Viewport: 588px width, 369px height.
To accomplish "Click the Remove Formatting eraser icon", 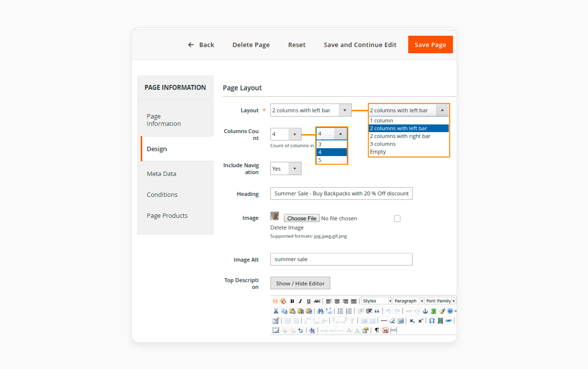I will tap(392, 320).
